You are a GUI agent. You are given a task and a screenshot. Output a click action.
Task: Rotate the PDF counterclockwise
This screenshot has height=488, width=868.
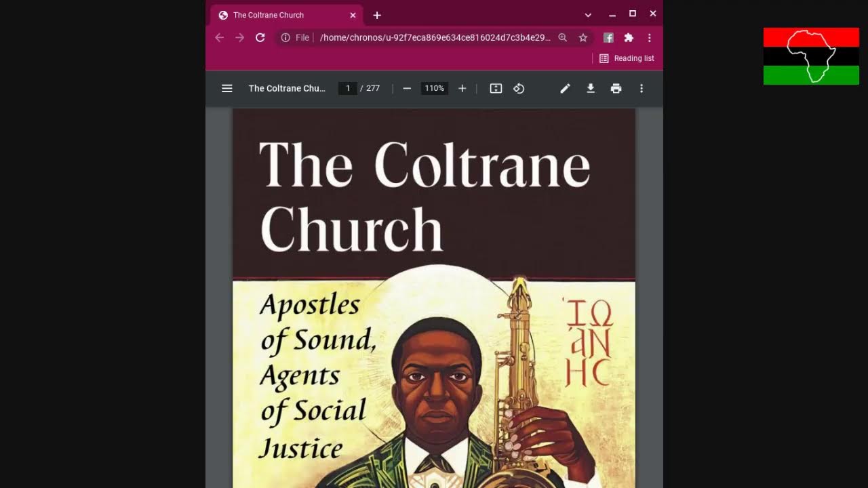[x=519, y=88]
